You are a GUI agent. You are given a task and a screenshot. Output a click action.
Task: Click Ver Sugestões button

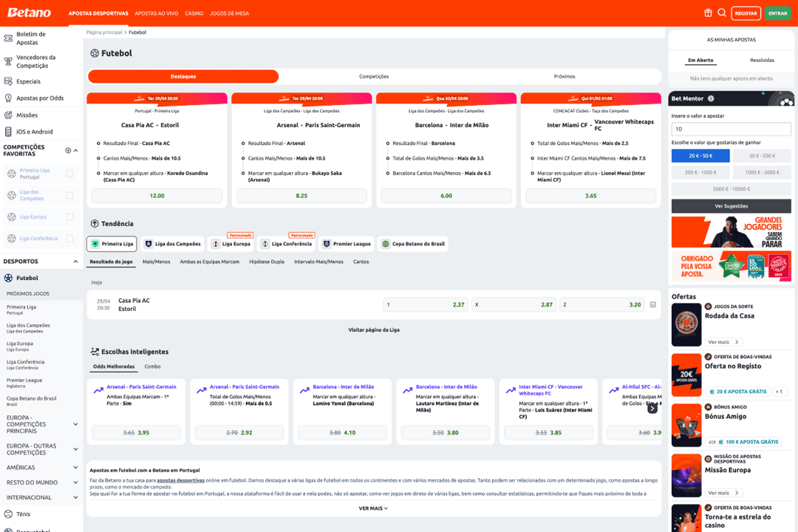(x=731, y=206)
